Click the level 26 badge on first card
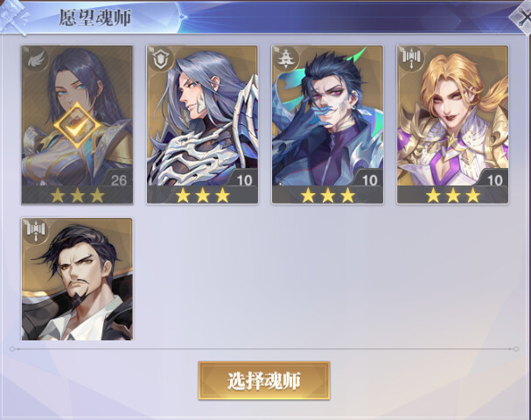The image size is (531, 420). click(118, 178)
